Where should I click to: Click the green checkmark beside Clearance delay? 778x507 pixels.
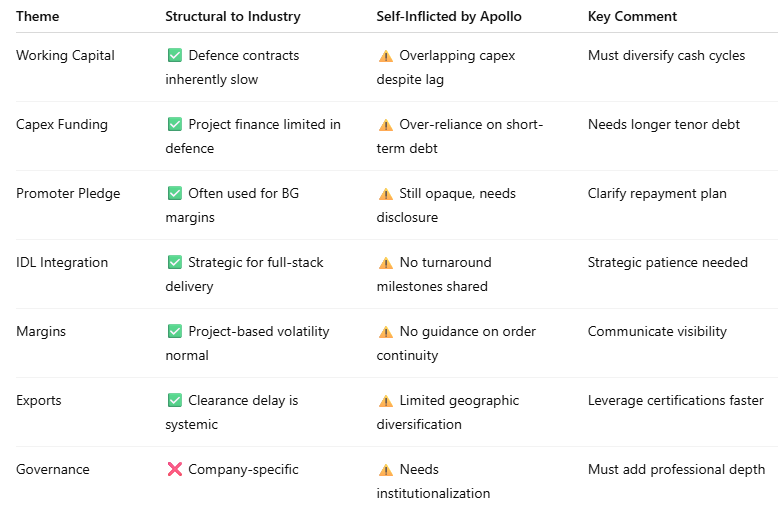175,401
